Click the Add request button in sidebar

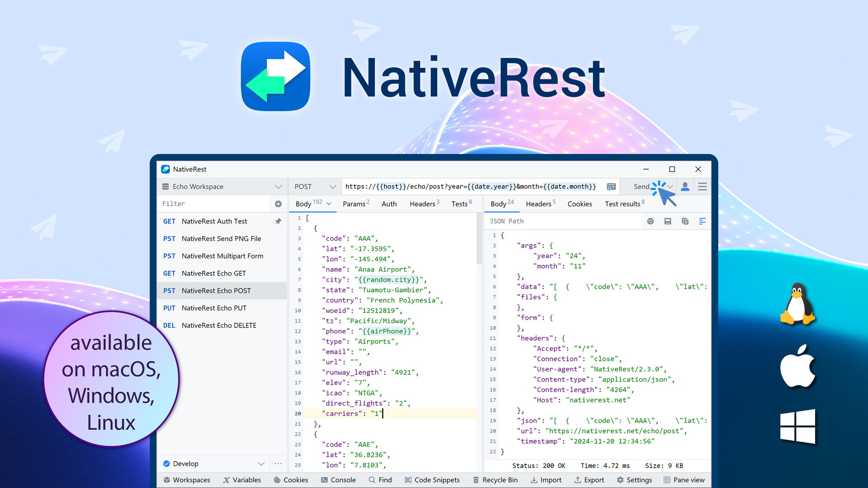tap(278, 204)
